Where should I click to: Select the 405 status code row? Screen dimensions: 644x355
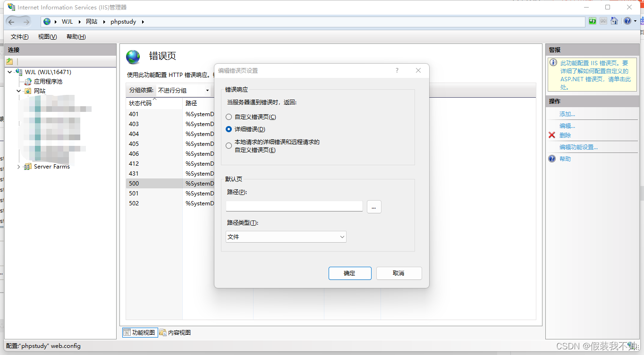tap(170, 144)
